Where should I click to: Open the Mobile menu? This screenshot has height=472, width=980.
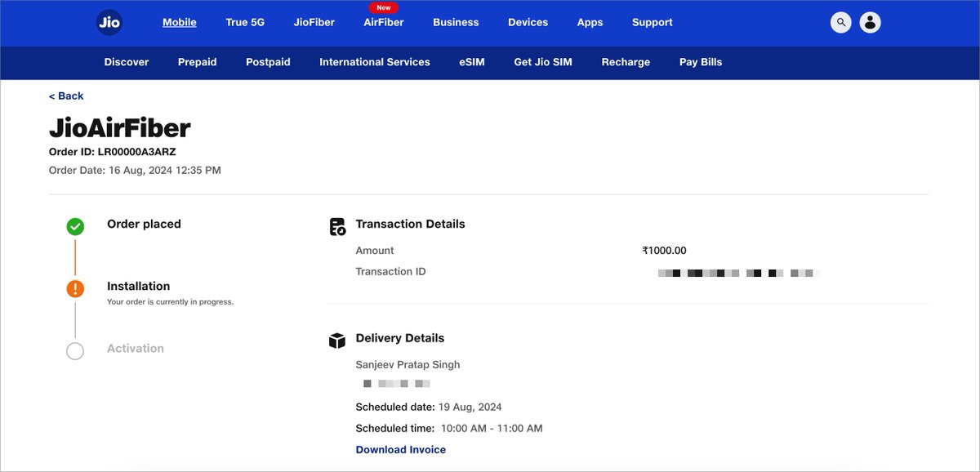point(180,22)
